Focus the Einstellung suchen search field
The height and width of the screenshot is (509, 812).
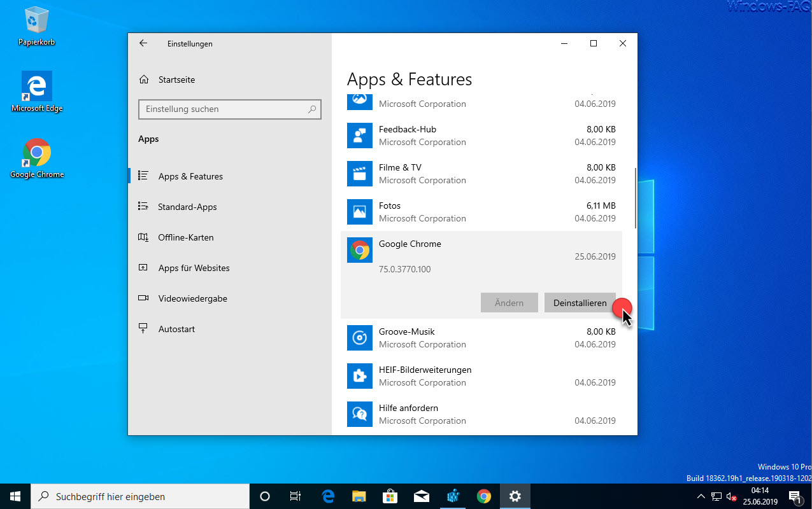(x=230, y=109)
